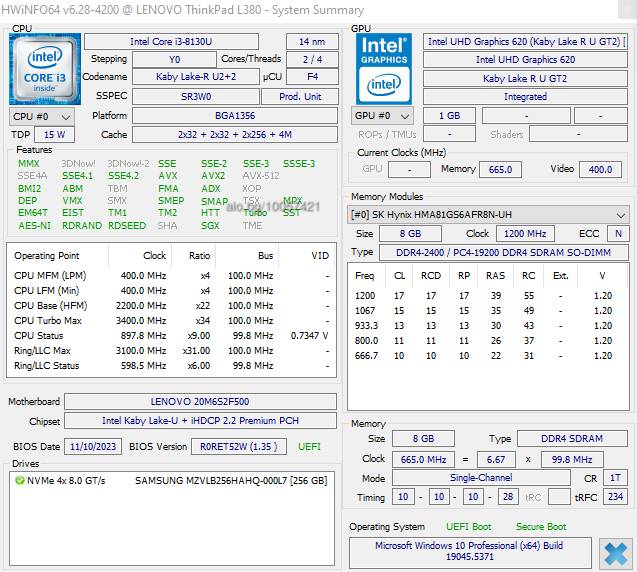Viewport: 637px width, 572px height.
Task: Click the DDR4-2400 memory type field
Action: pyautogui.click(x=504, y=252)
